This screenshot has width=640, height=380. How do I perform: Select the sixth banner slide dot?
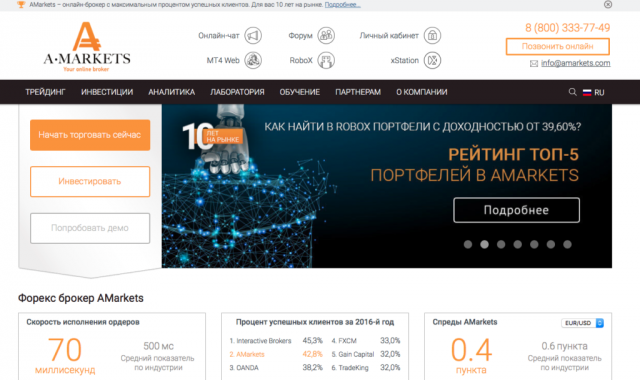point(551,244)
